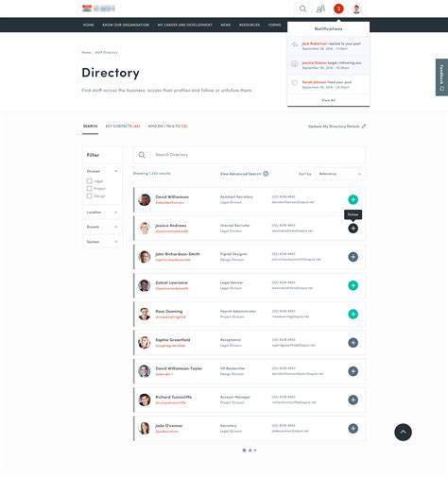Open the Sophie Greenfield name
Image resolution: width=448 pixels, height=477 pixels.
173,340
